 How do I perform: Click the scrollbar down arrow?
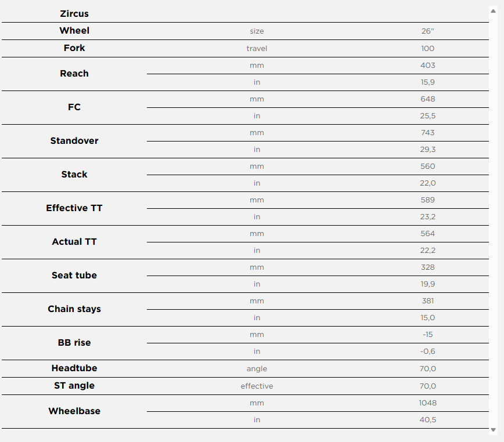click(x=494, y=430)
